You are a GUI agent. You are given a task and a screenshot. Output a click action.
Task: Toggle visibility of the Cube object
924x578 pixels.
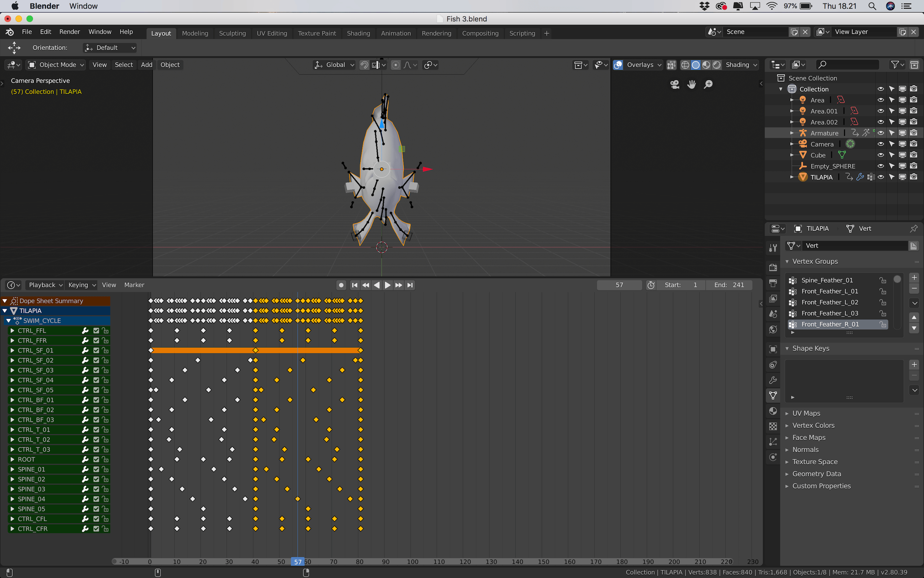[881, 155]
